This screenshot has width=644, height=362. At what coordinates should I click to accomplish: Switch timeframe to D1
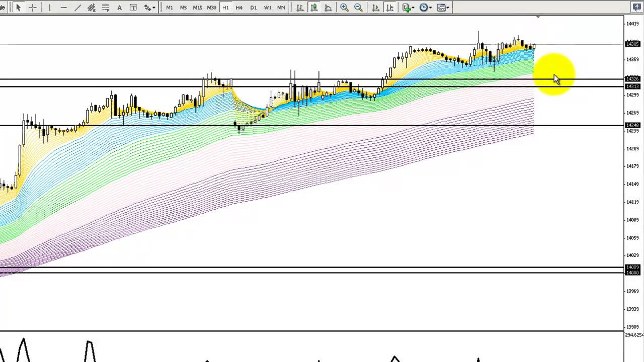pos(253,8)
